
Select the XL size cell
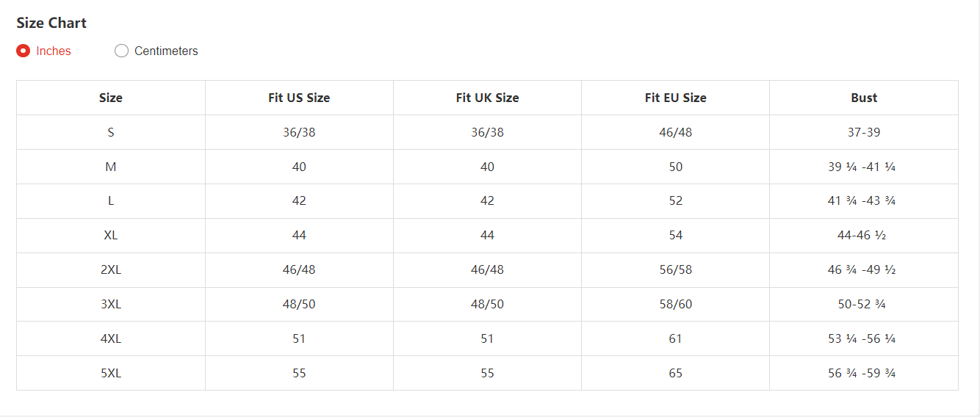pyautogui.click(x=111, y=235)
